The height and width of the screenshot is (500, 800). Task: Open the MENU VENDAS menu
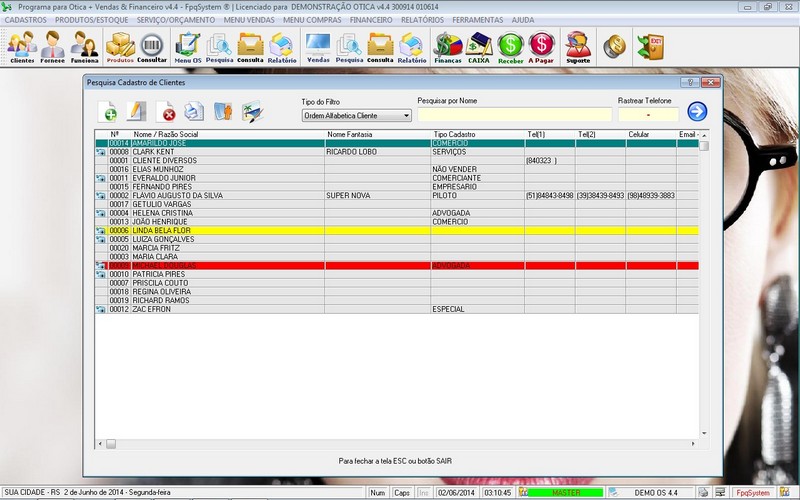pyautogui.click(x=249, y=20)
